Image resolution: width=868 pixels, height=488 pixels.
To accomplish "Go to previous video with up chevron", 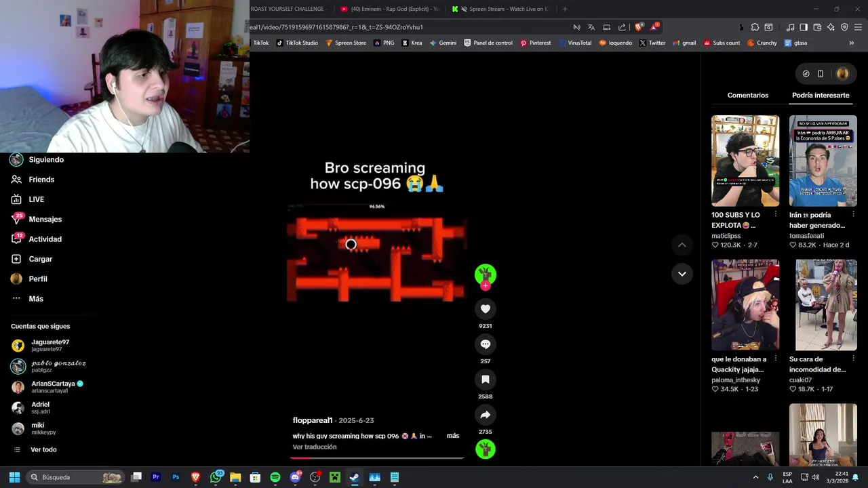I will pyautogui.click(x=682, y=245).
